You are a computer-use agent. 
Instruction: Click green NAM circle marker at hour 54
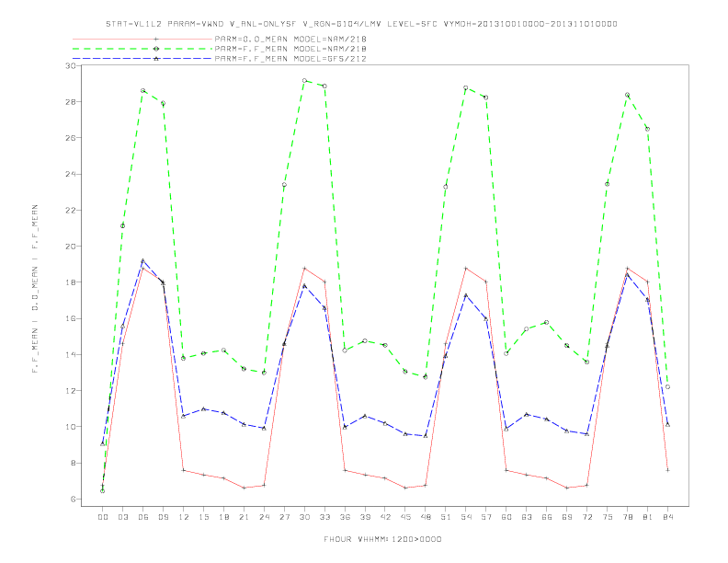tap(466, 87)
